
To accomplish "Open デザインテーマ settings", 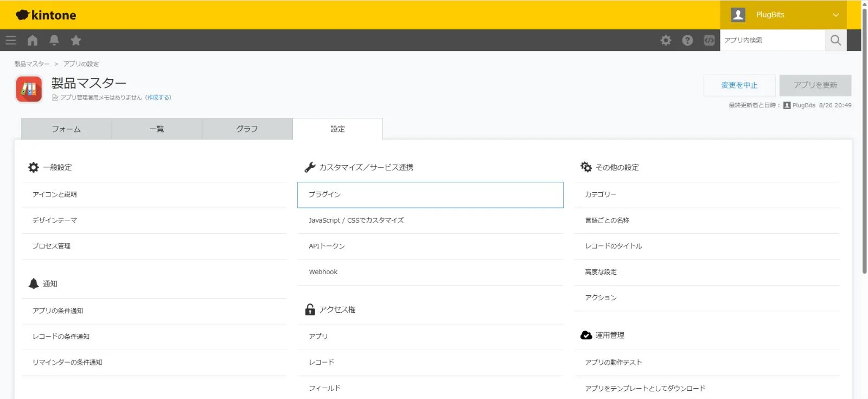I will (154, 220).
